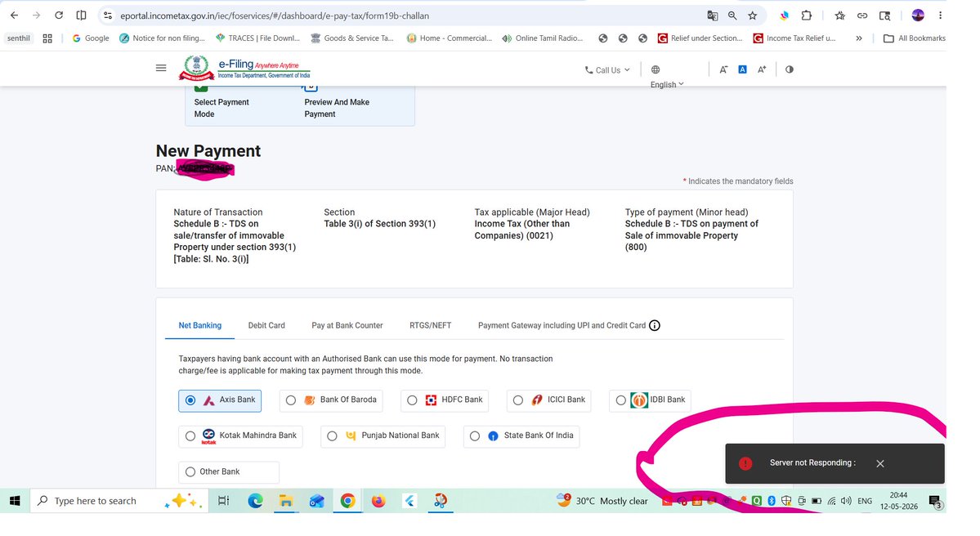This screenshot has height=536, width=980.
Task: Open the weather widget showing 30°C
Action: [x=602, y=500]
